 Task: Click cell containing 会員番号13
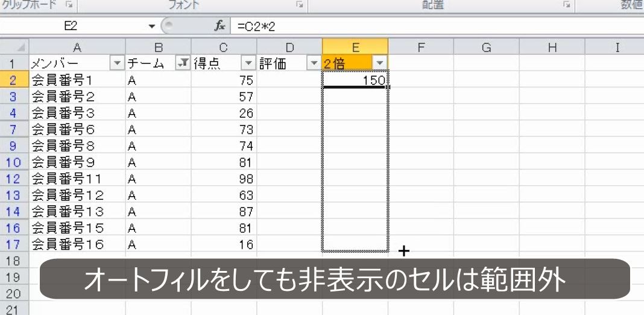pos(77,212)
